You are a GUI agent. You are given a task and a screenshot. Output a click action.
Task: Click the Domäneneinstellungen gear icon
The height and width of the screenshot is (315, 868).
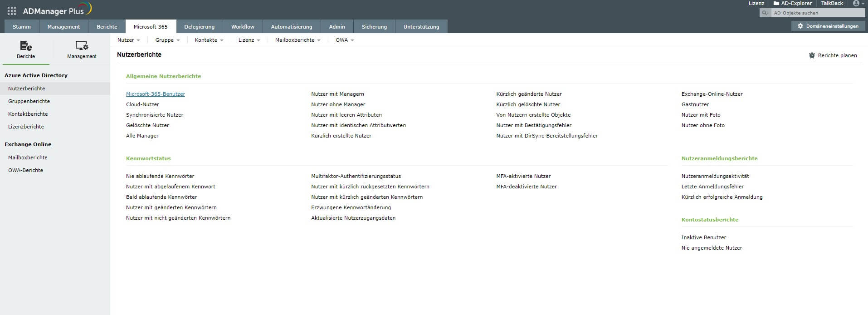click(800, 26)
